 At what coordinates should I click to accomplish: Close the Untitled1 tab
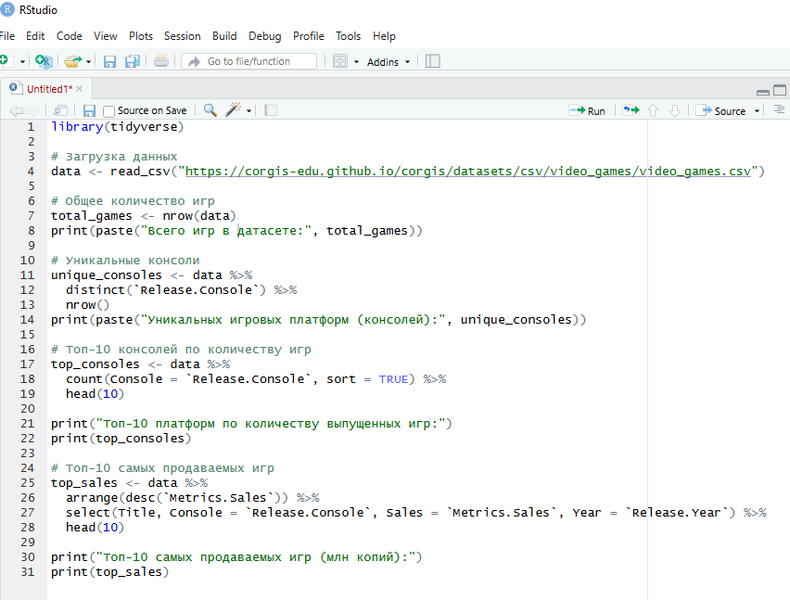pos(79,89)
